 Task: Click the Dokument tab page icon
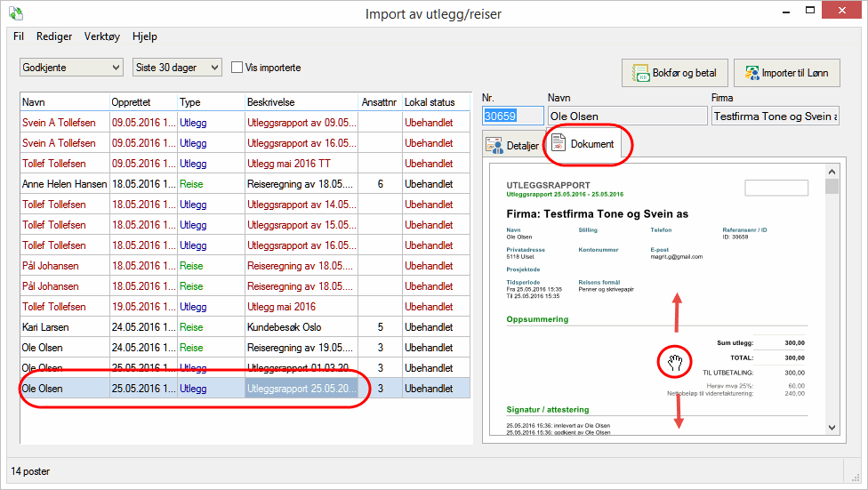(559, 144)
